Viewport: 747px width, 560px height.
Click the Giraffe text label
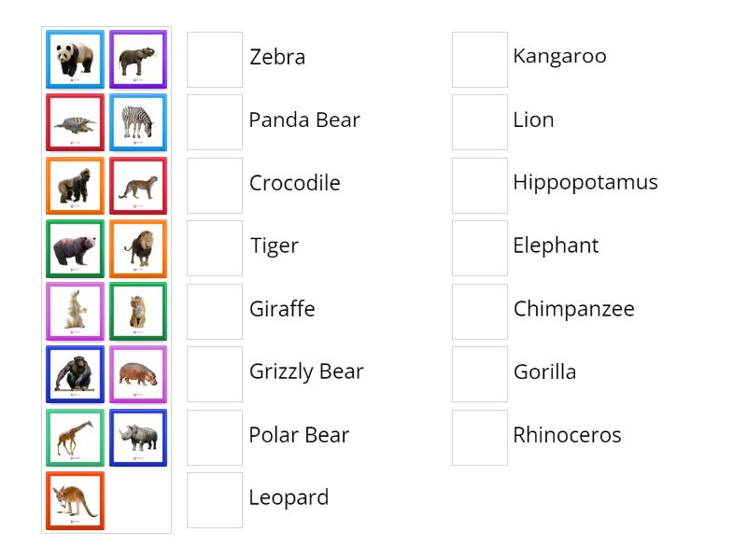[282, 309]
